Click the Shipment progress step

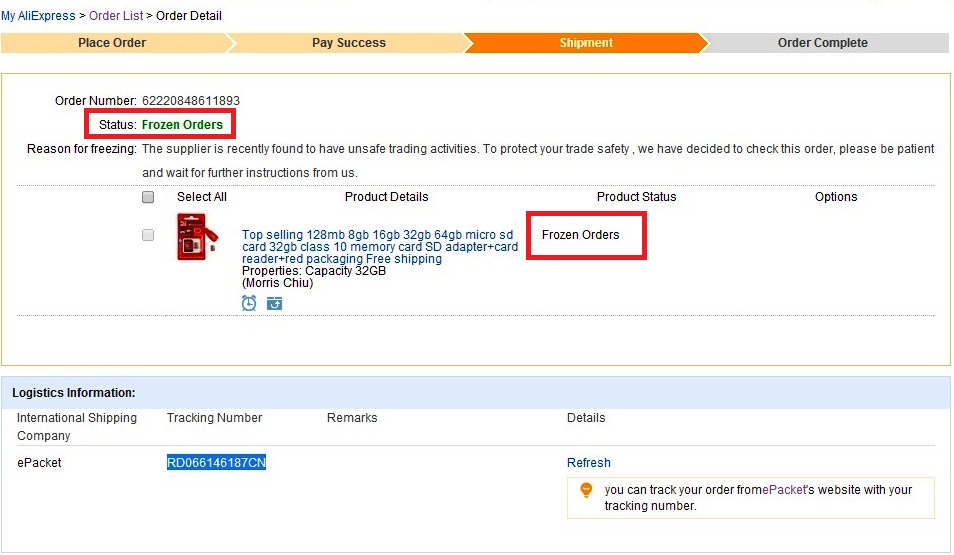pyautogui.click(x=586, y=43)
